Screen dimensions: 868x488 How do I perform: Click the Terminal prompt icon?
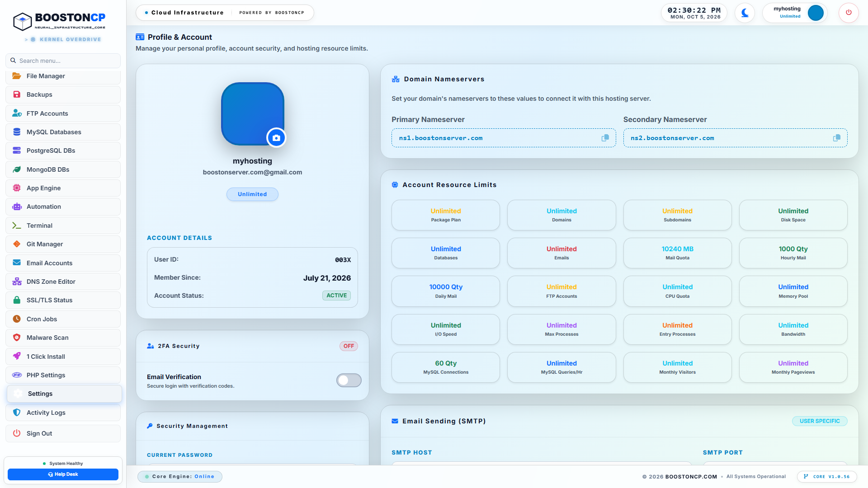[x=17, y=225]
